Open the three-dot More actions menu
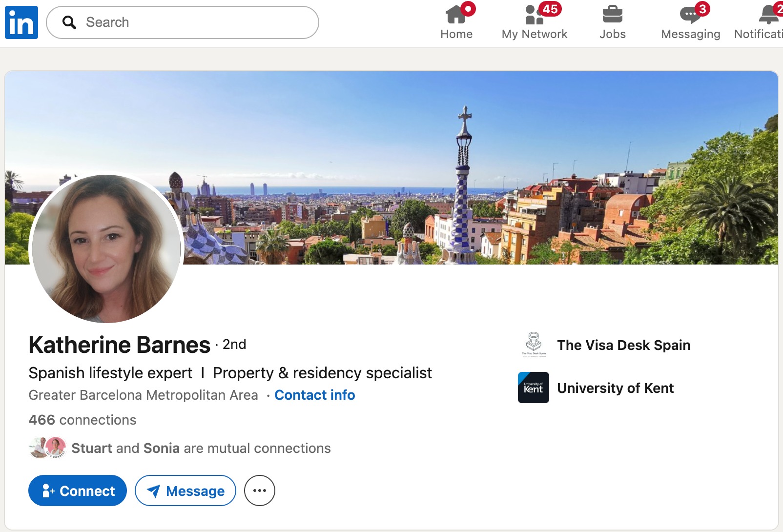 point(260,491)
